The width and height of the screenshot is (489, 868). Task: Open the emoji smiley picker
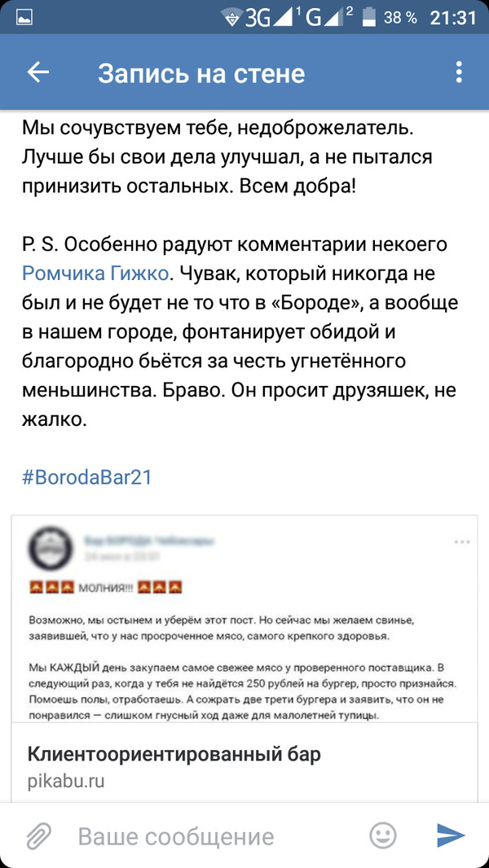coord(383,835)
